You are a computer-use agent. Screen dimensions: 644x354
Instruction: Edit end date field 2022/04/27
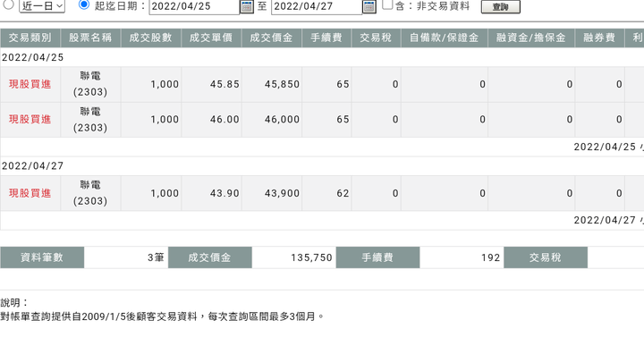tap(317, 7)
